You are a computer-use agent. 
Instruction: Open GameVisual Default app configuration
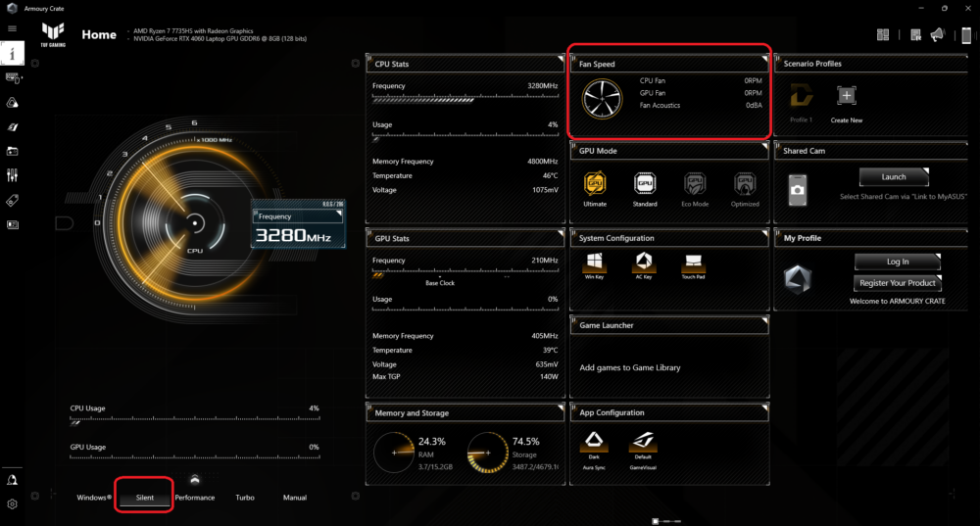pyautogui.click(x=643, y=450)
